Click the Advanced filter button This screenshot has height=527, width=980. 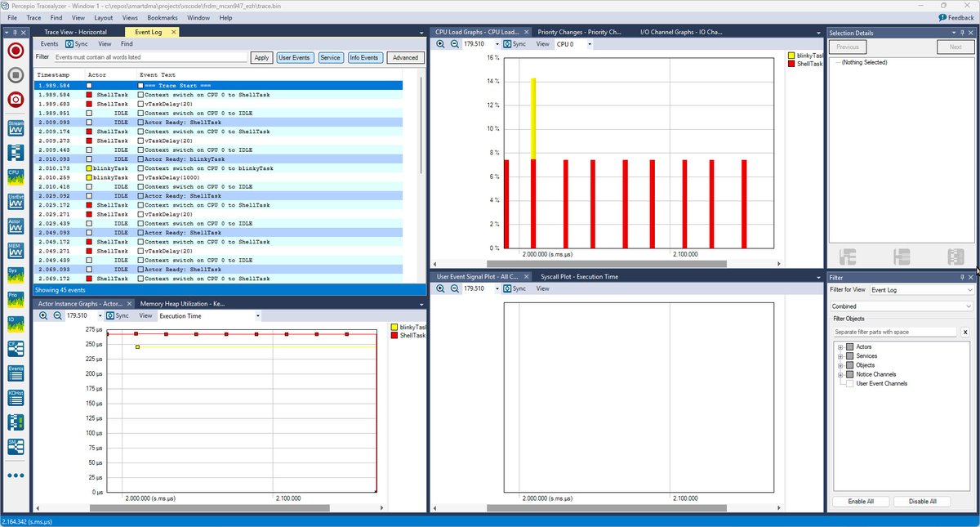click(405, 57)
